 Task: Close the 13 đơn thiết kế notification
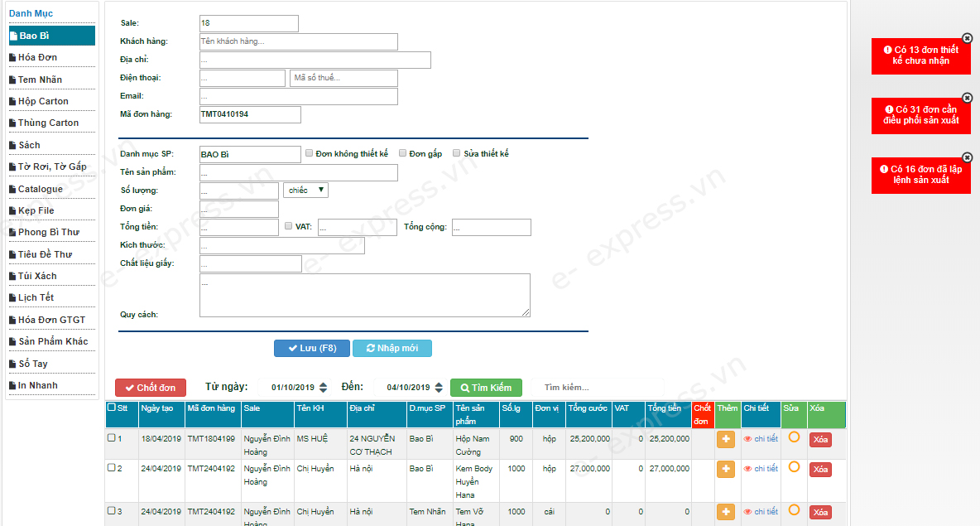click(967, 38)
